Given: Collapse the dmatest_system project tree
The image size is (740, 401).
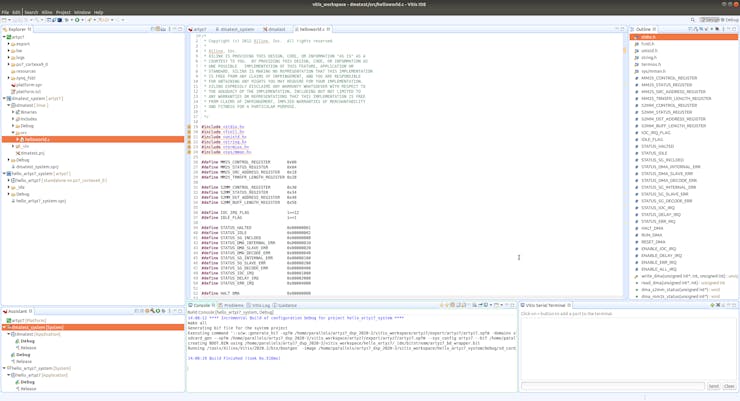Looking at the screenshot, I should pos(4,99).
